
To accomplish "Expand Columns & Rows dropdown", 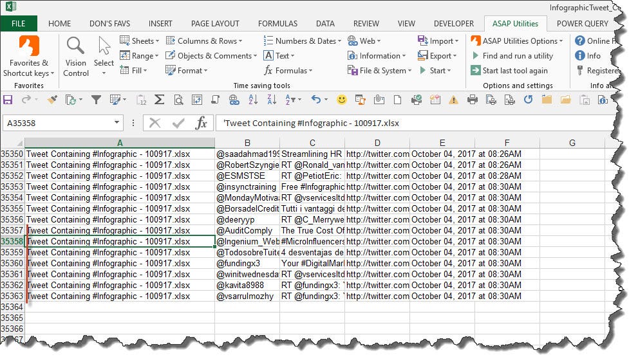I will pyautogui.click(x=204, y=41).
